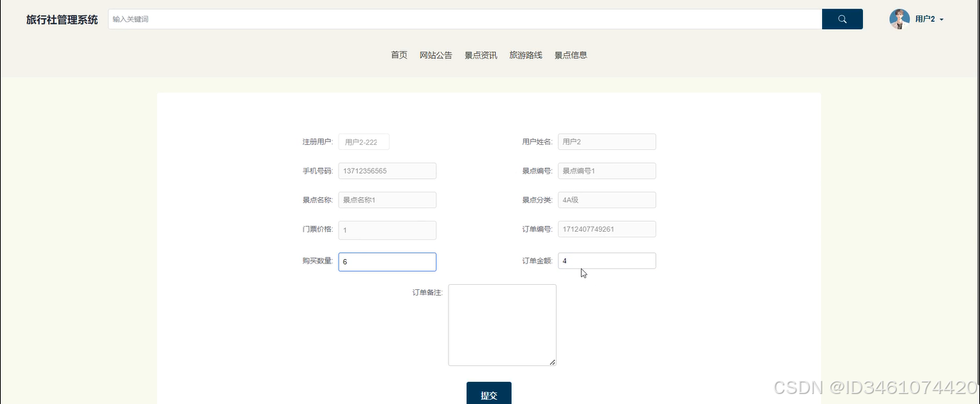Open the 景点信息 menu item
Image resolution: width=980 pixels, height=404 pixels.
(x=570, y=55)
